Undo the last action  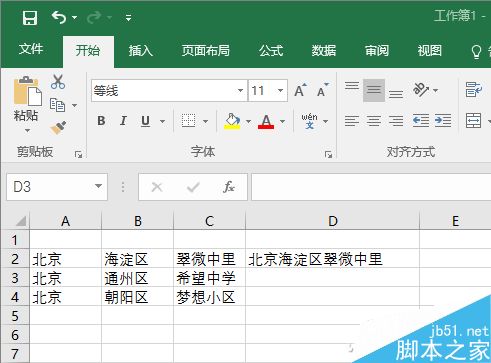(59, 17)
